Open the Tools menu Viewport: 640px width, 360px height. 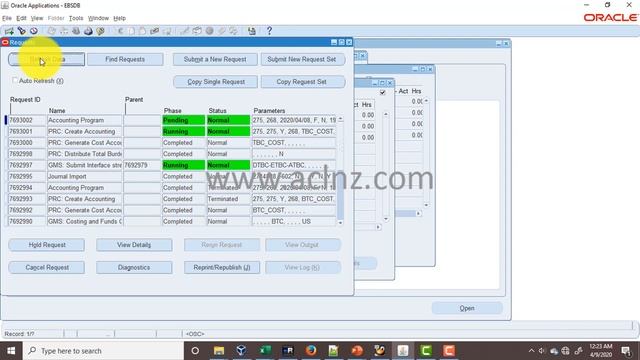point(76,18)
